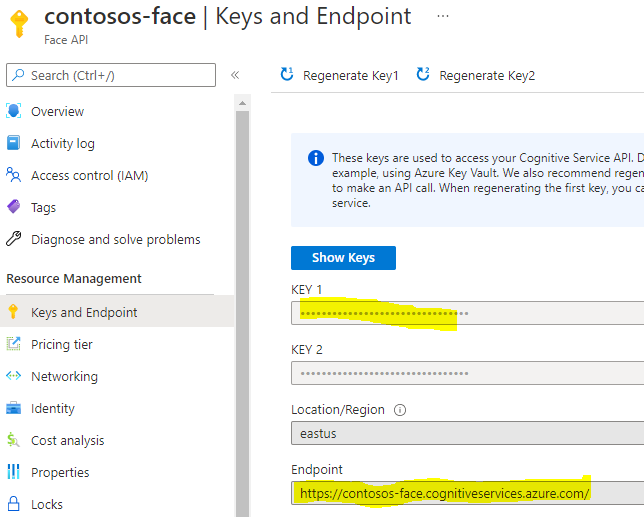The width and height of the screenshot is (644, 517).
Task: Click the contosos-face resource title
Action: tap(120, 16)
